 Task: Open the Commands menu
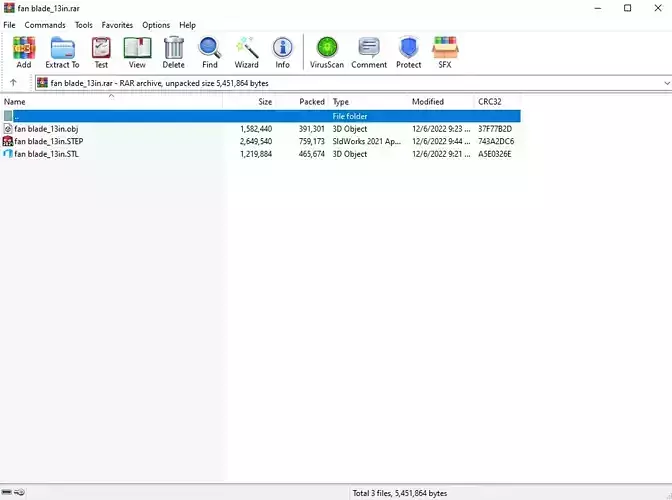click(x=45, y=25)
